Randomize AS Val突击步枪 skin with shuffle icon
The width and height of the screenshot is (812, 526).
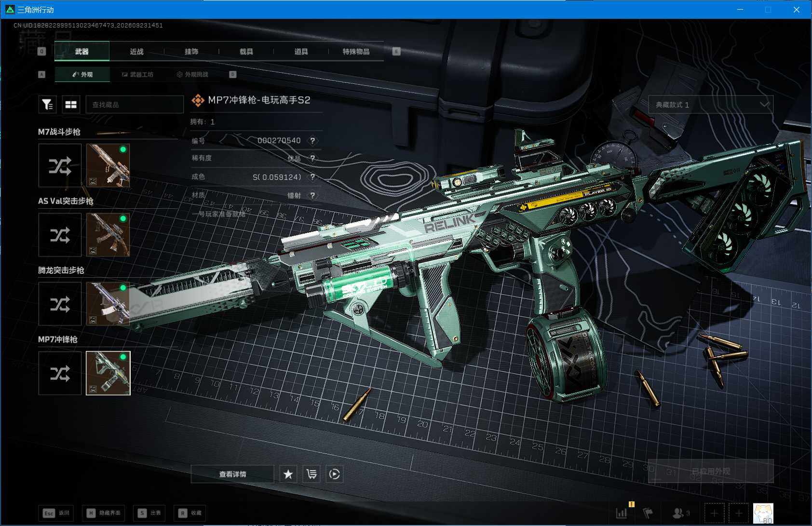60,235
